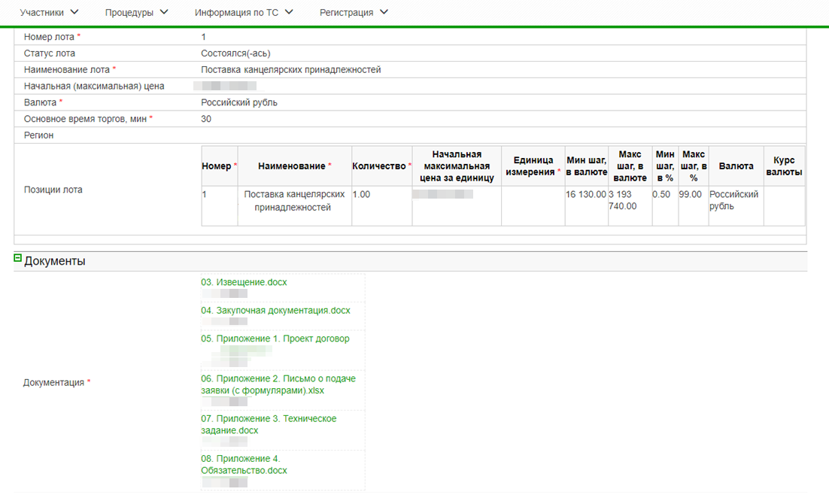Open the Процедуры menu
Screen dimensions: 829x504
click(136, 13)
